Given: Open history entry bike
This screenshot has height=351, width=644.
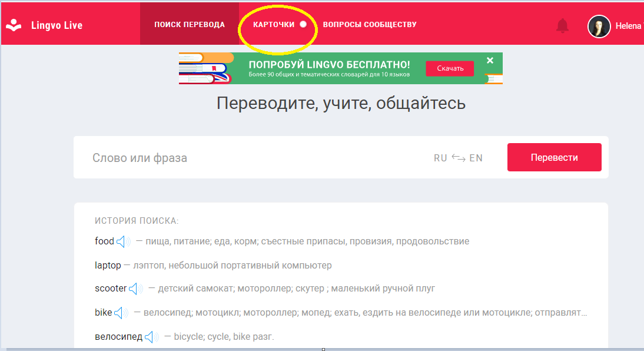Looking at the screenshot, I should coord(103,313).
